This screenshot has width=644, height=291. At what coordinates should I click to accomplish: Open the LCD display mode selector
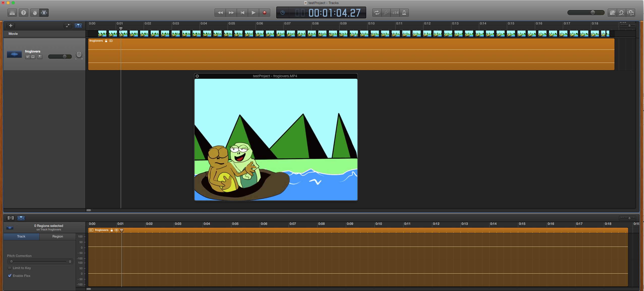283,13
